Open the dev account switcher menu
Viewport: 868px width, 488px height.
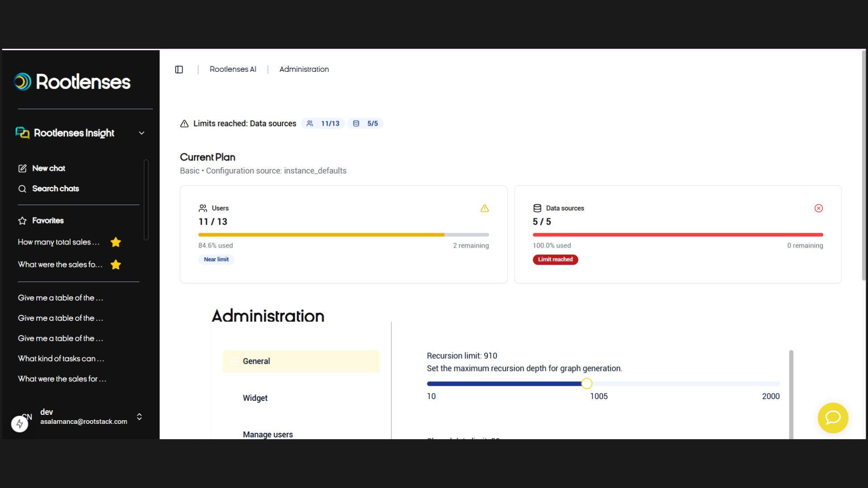coord(139,417)
